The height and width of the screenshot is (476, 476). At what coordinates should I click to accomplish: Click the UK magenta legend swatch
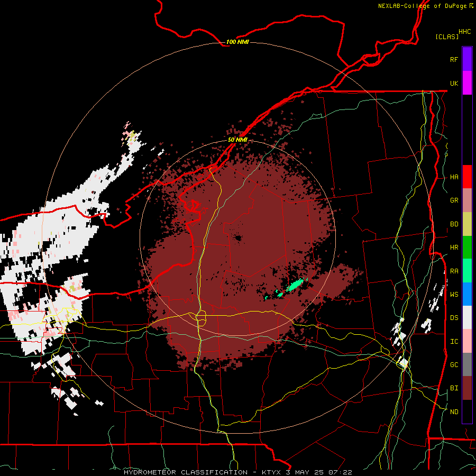[x=467, y=83]
